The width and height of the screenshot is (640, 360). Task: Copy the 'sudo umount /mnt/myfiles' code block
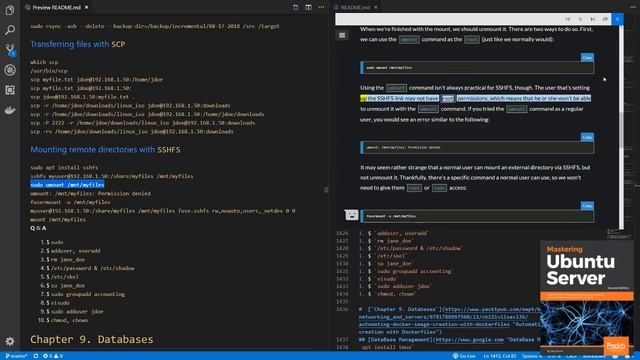click(587, 58)
